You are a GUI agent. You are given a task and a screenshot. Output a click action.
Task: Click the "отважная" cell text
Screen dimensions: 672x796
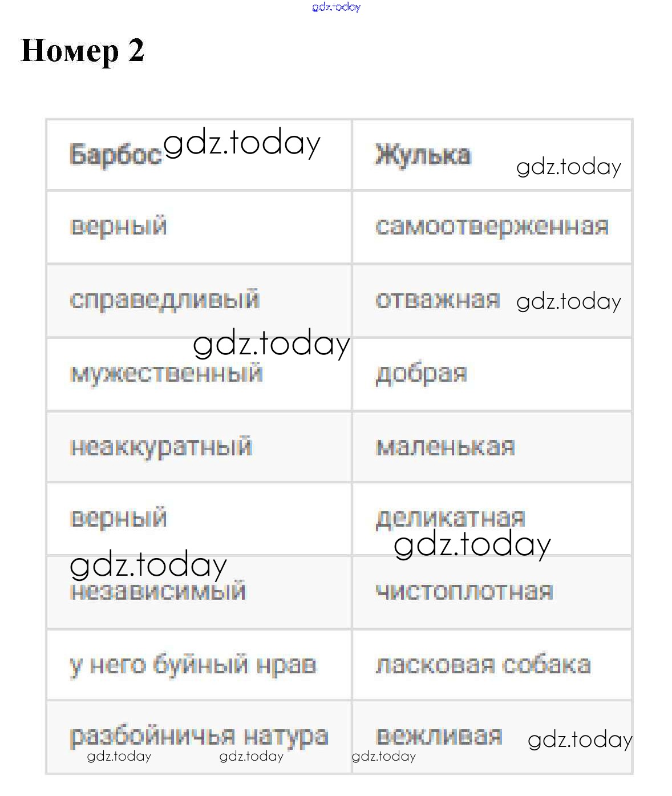tap(438, 300)
